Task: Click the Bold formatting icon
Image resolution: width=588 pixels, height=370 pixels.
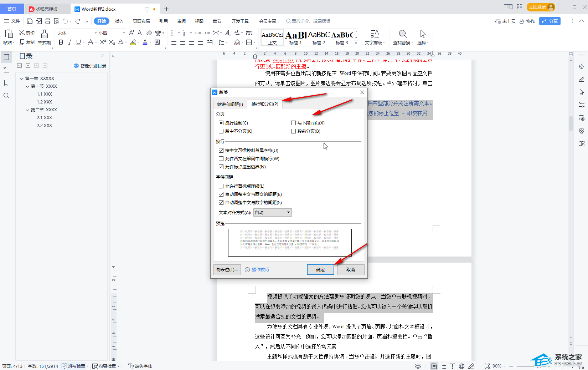Action: click(x=61, y=42)
